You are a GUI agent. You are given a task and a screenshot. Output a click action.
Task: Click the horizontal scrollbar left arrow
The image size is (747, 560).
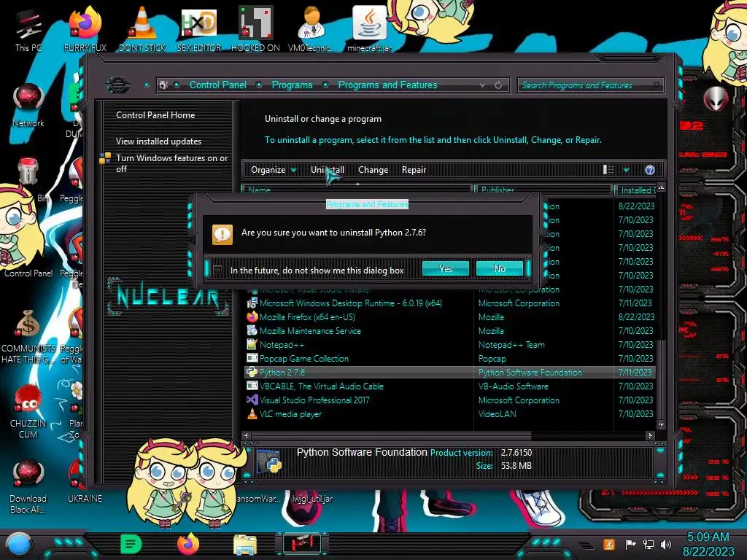(x=247, y=435)
